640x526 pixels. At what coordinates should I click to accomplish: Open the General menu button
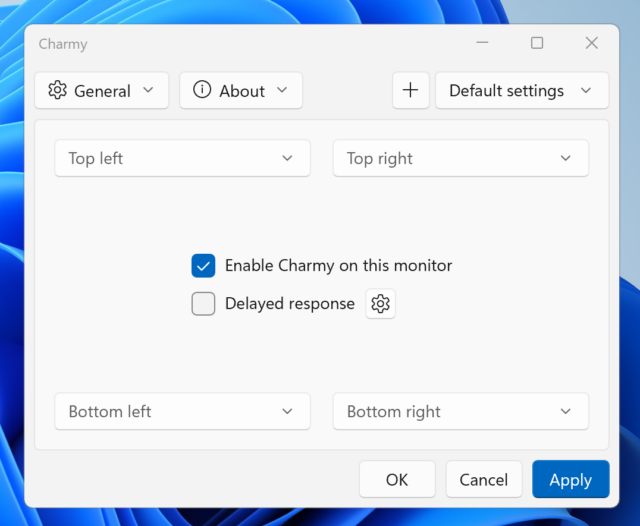coord(102,91)
